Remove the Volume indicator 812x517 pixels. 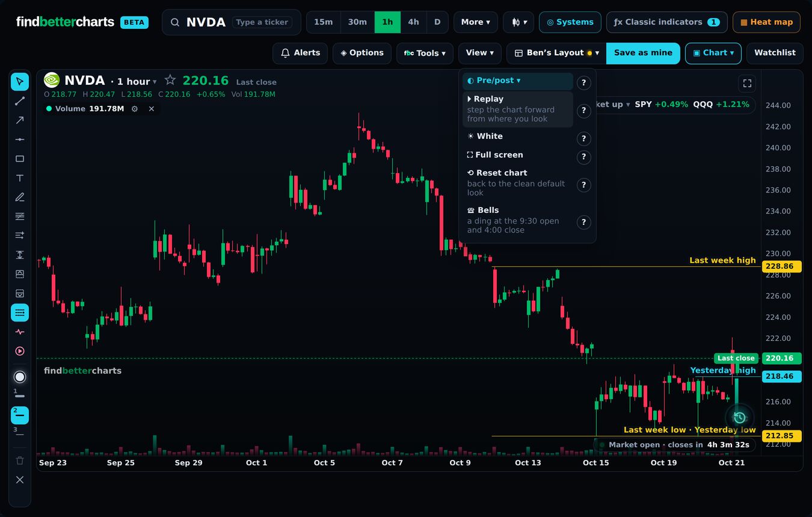coord(152,109)
